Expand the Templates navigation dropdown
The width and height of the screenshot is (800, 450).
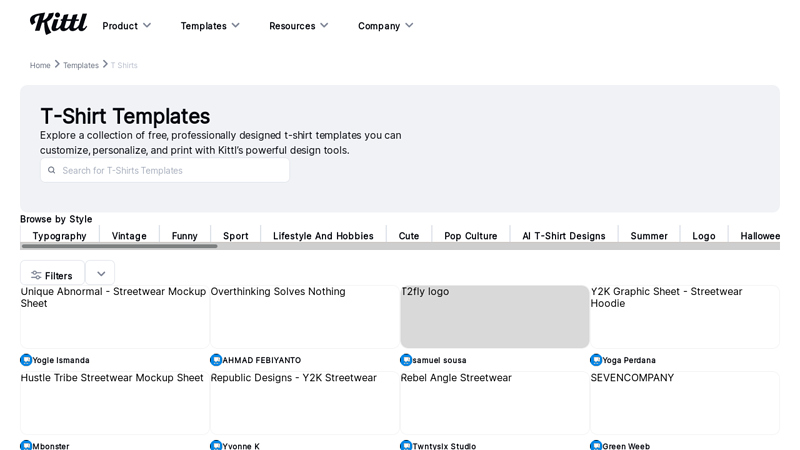click(x=209, y=26)
